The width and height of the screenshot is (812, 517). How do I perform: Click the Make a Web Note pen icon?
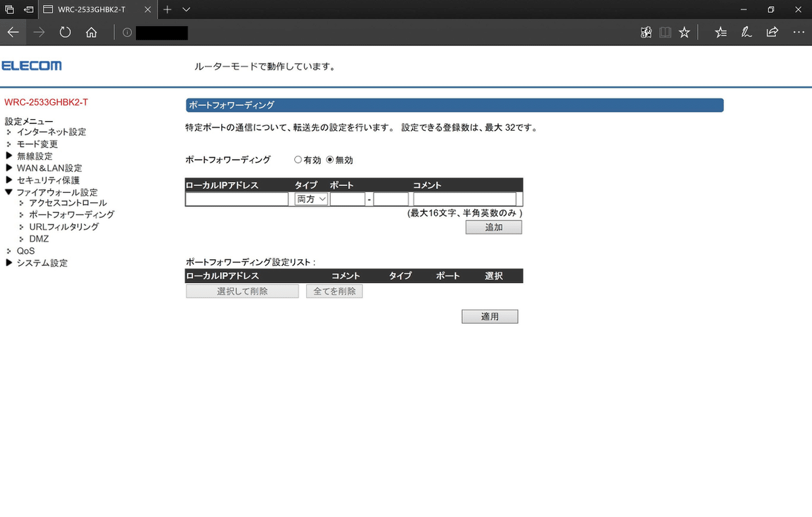(x=746, y=32)
